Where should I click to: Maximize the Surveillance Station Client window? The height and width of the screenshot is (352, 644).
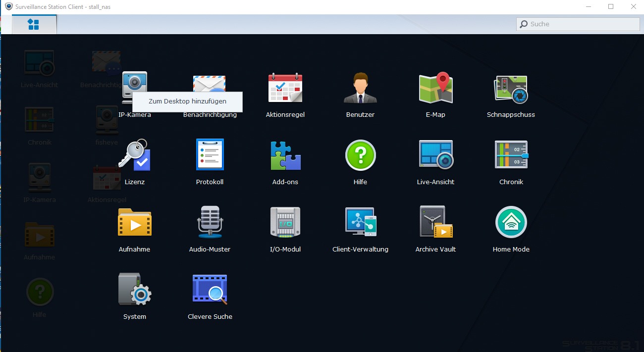[x=611, y=7]
